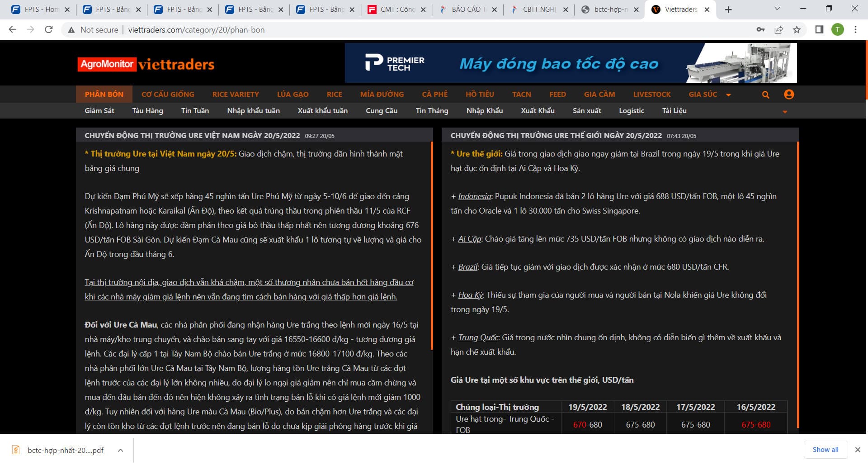Image resolution: width=868 pixels, height=466 pixels.
Task: Click the site search magnifier icon
Action: pyautogui.click(x=765, y=95)
